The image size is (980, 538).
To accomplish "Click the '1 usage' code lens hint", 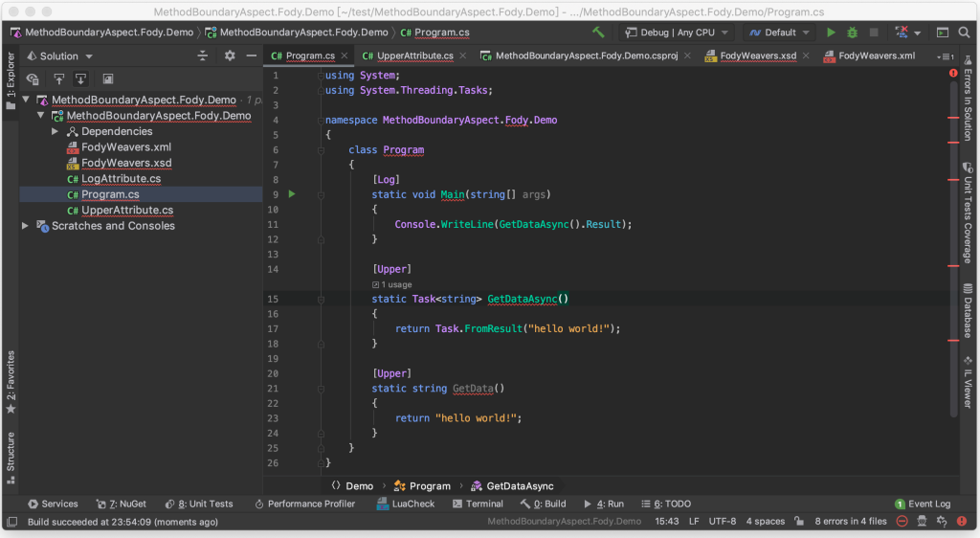I will [392, 284].
